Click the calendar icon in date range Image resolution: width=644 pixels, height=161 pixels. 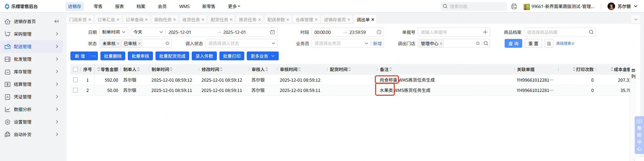[272, 32]
